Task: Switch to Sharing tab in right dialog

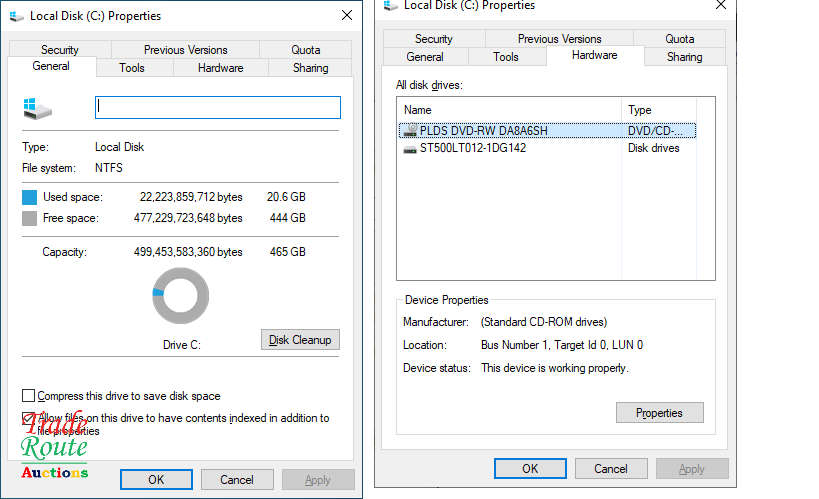Action: (684, 57)
